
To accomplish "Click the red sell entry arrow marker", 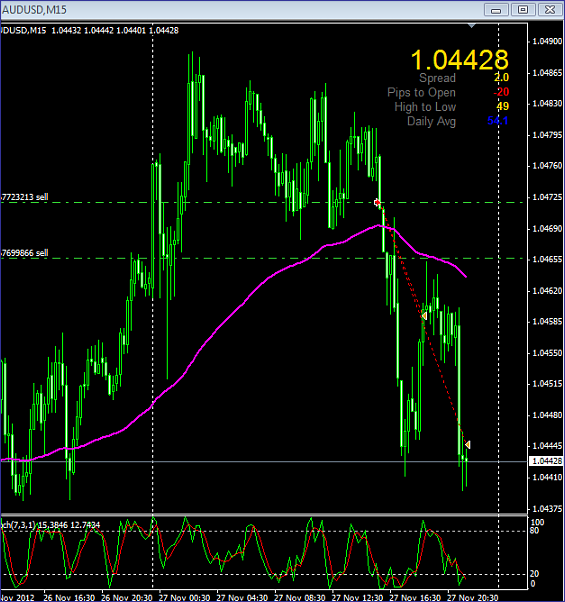I will pos(378,202).
